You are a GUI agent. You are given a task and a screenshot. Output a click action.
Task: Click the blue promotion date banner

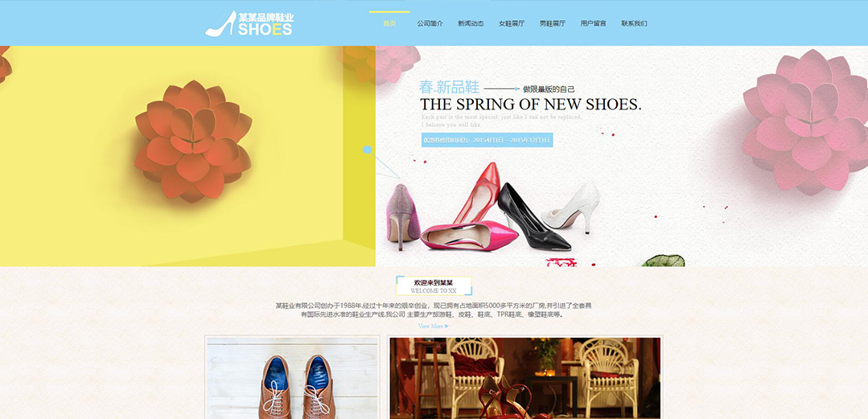(487, 140)
